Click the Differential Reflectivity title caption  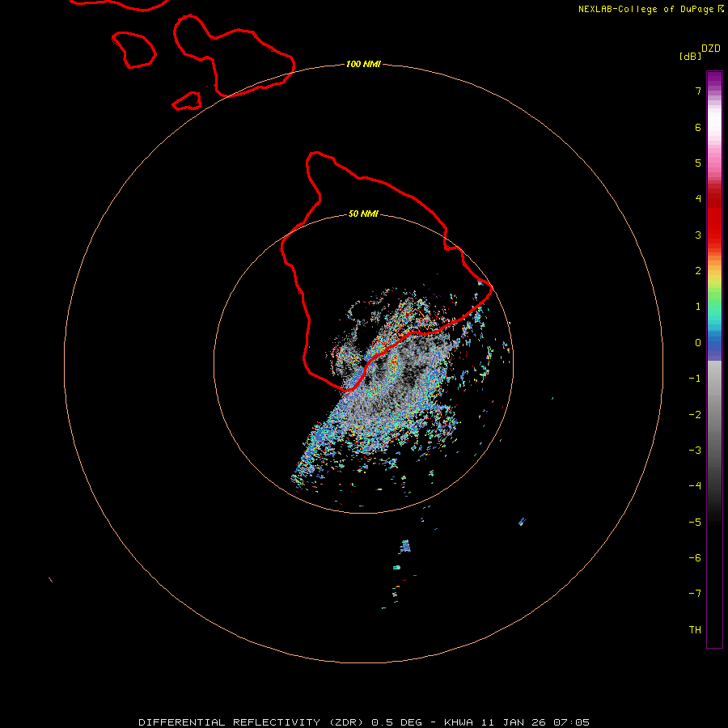pyautogui.click(x=364, y=722)
